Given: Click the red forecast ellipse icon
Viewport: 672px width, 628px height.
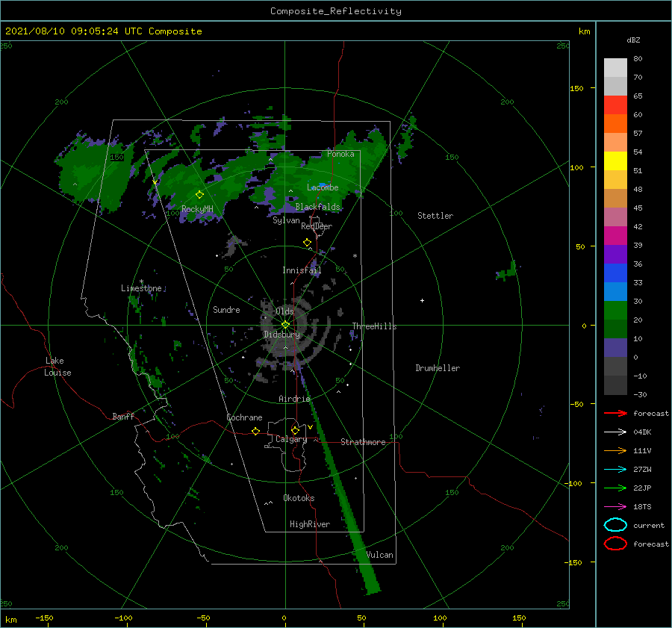Looking at the screenshot, I should click(615, 544).
